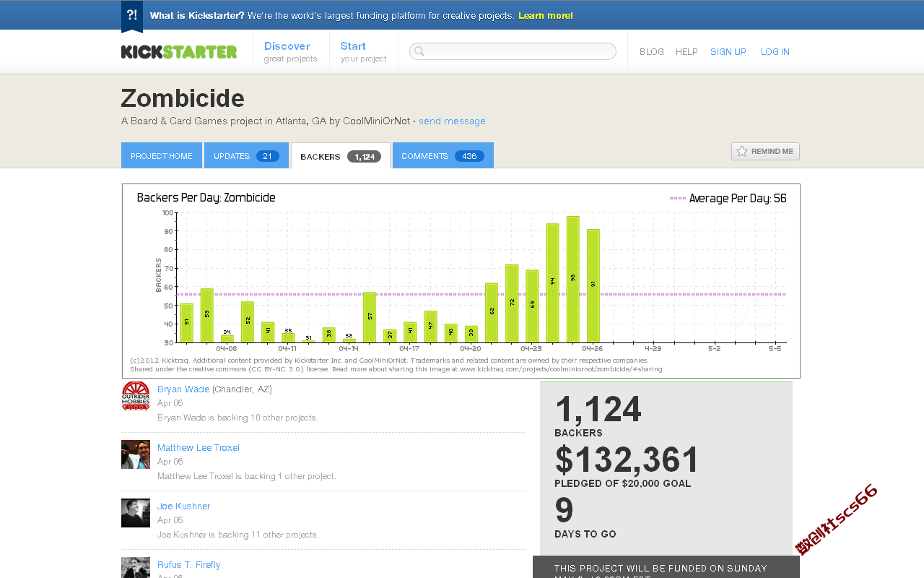This screenshot has height=578, width=924.
Task: Click the chart bar labeled 69
Action: [x=532, y=306]
